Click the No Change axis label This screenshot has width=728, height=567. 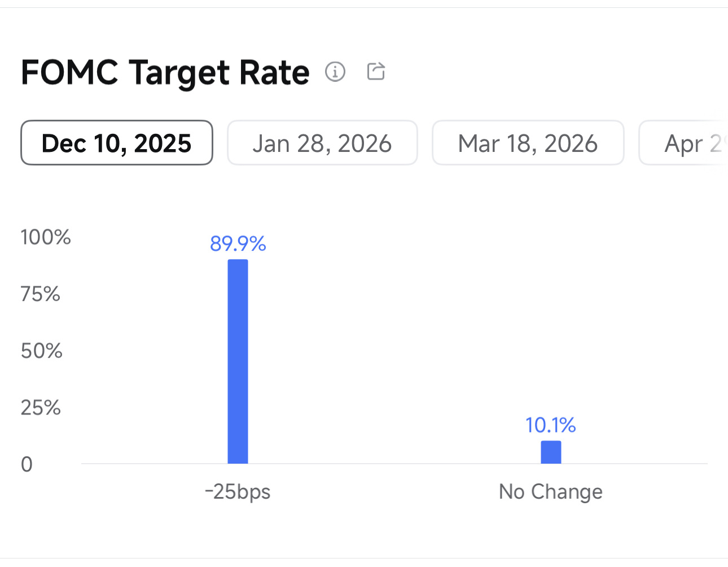551,491
